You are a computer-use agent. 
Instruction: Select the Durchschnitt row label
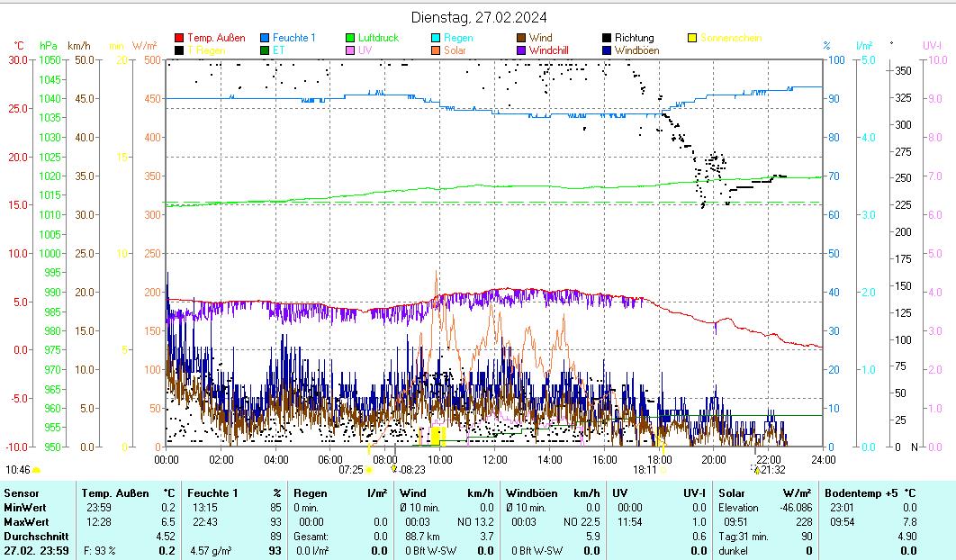click(x=32, y=537)
